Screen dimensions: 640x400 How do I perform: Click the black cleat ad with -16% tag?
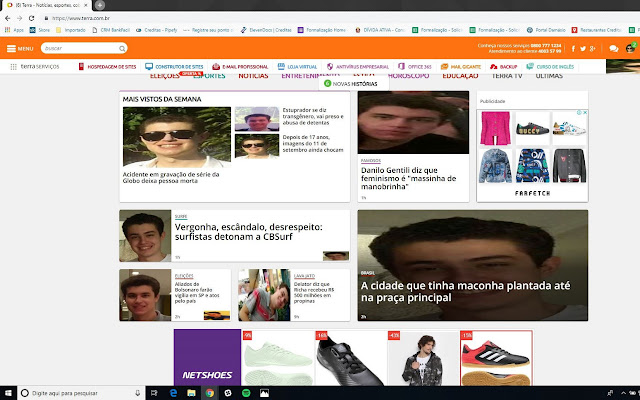point(351,358)
